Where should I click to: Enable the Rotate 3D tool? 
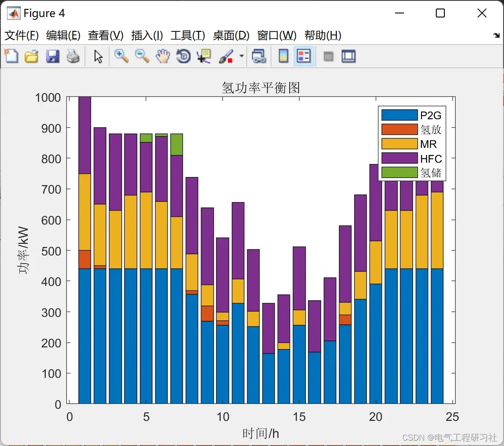click(183, 56)
